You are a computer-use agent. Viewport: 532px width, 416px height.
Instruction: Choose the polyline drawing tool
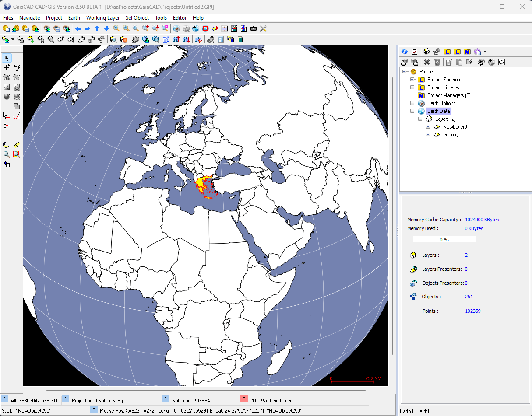tap(17, 68)
